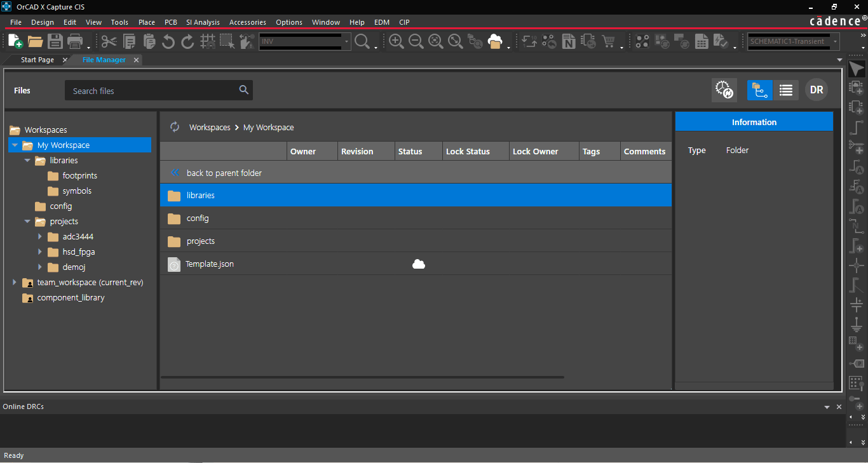Select component_library in the tree
Viewport: 868px width, 463px height.
point(71,298)
